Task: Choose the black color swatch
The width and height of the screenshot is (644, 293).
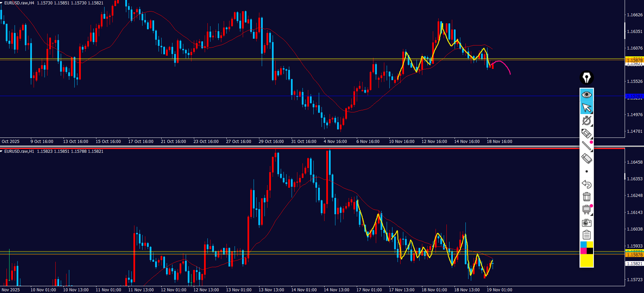Action: [x=590, y=251]
